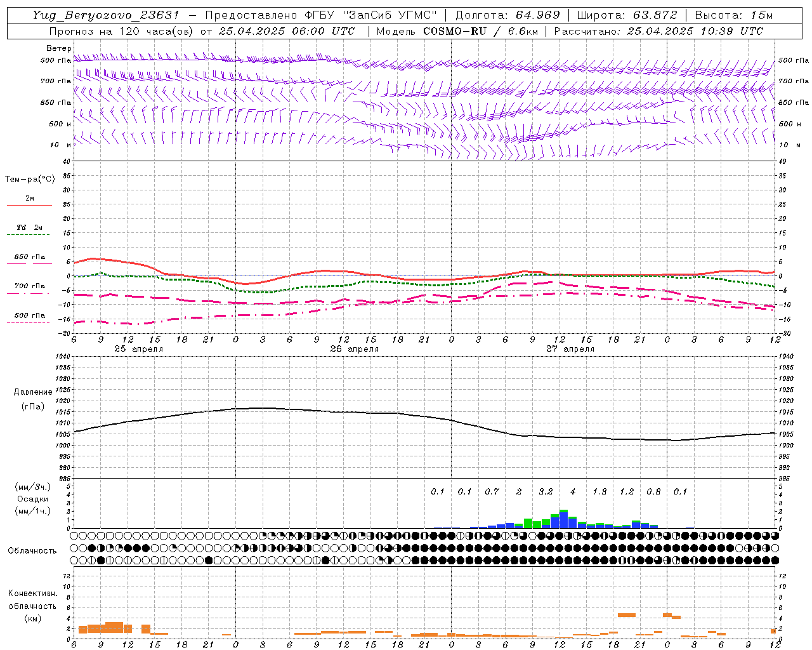This screenshot has height=650, width=812.
Task: Click the Давление panel label
Action: click(x=33, y=392)
